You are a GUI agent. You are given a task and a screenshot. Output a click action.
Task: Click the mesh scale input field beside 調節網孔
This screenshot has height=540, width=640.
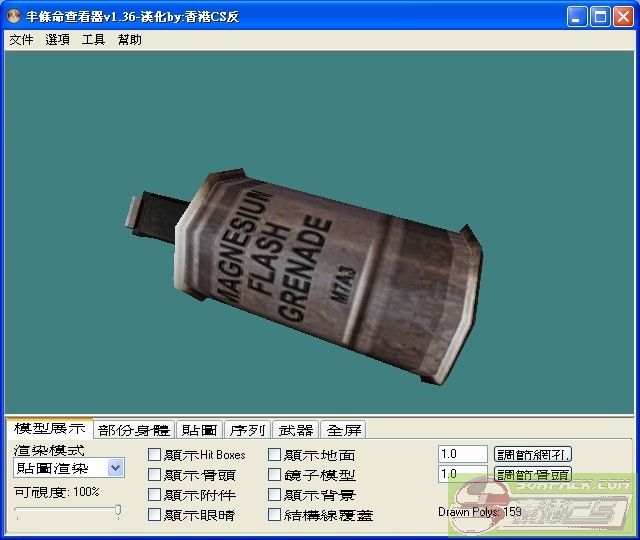coord(462,454)
